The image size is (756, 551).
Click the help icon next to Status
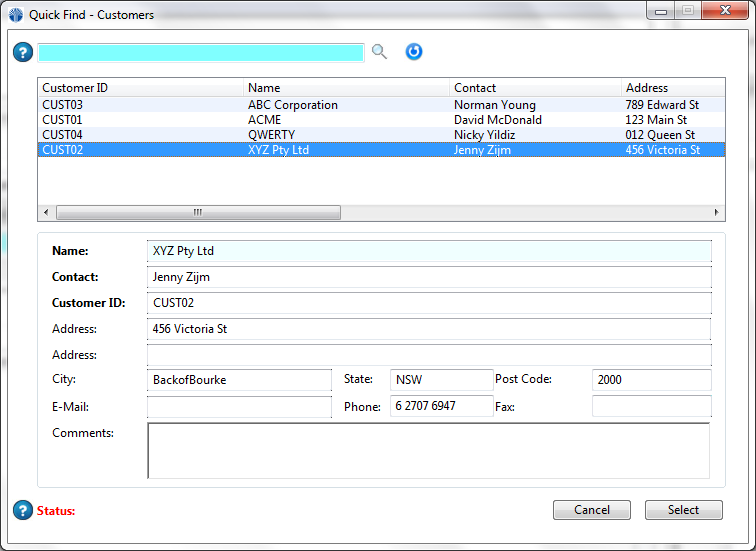23,510
